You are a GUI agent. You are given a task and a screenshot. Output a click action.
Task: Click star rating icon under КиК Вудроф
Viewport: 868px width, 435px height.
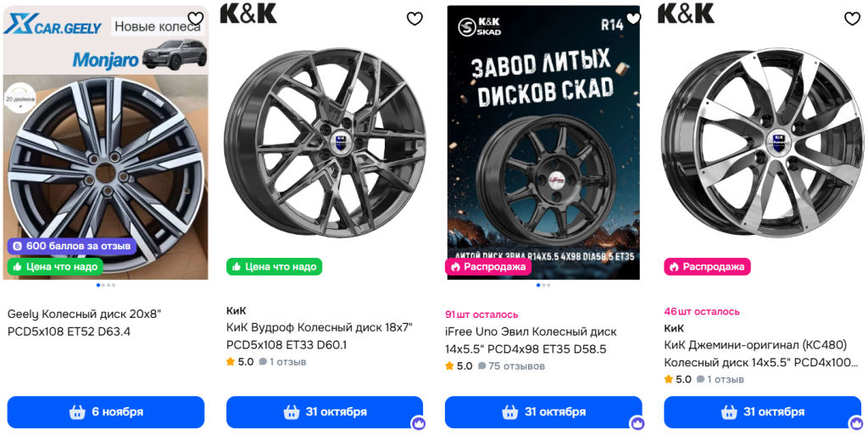[231, 362]
